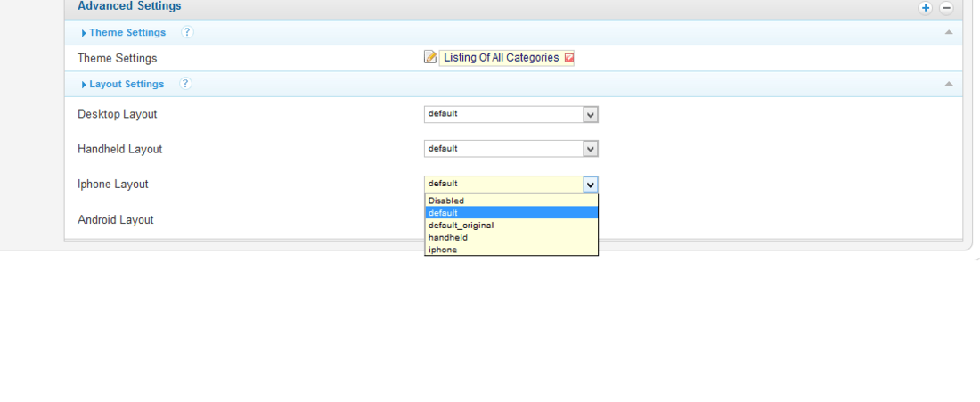Image resolution: width=980 pixels, height=402 pixels.
Task: Click the Advanced Settings heading
Action: tap(129, 6)
